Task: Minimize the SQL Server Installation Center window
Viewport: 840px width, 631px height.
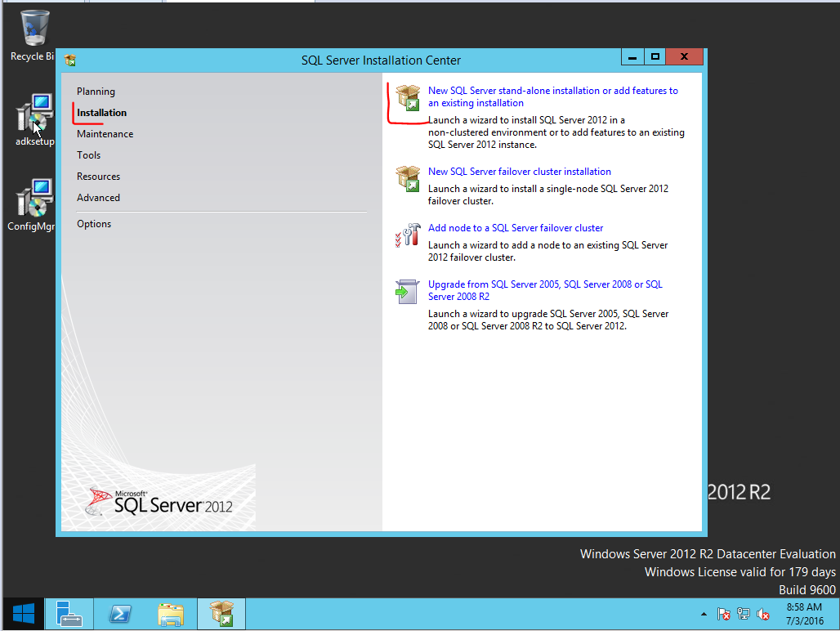Action: (x=632, y=56)
